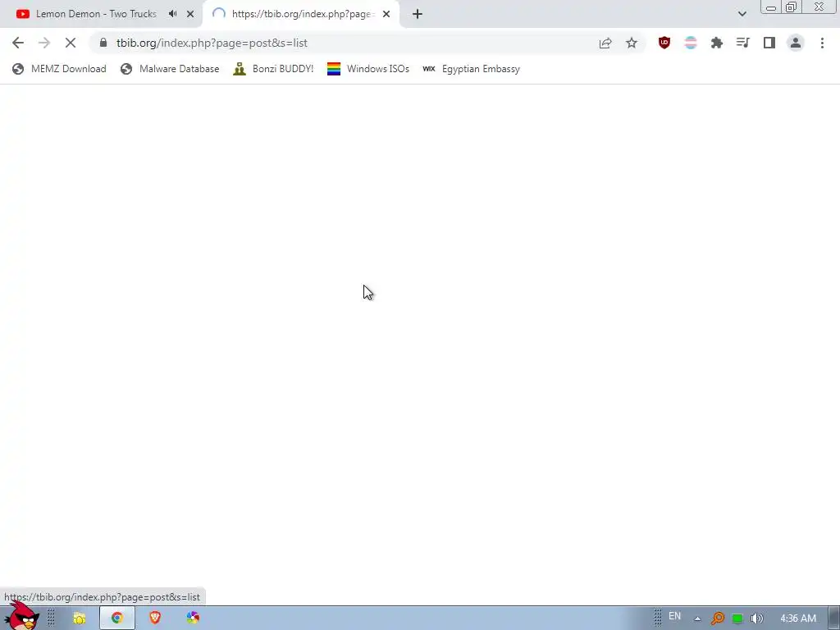Click the forward navigation arrow
Image resolution: width=840 pixels, height=630 pixels.
coord(44,43)
